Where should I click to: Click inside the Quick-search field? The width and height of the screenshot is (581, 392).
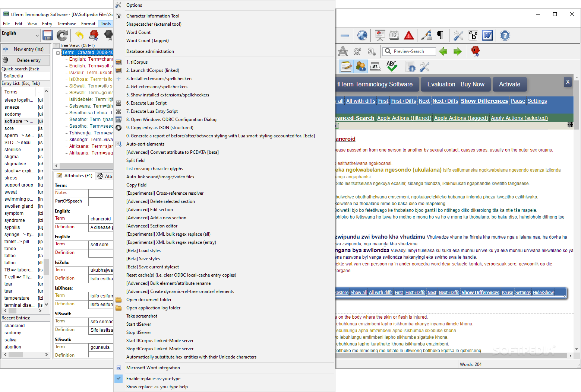pos(26,76)
